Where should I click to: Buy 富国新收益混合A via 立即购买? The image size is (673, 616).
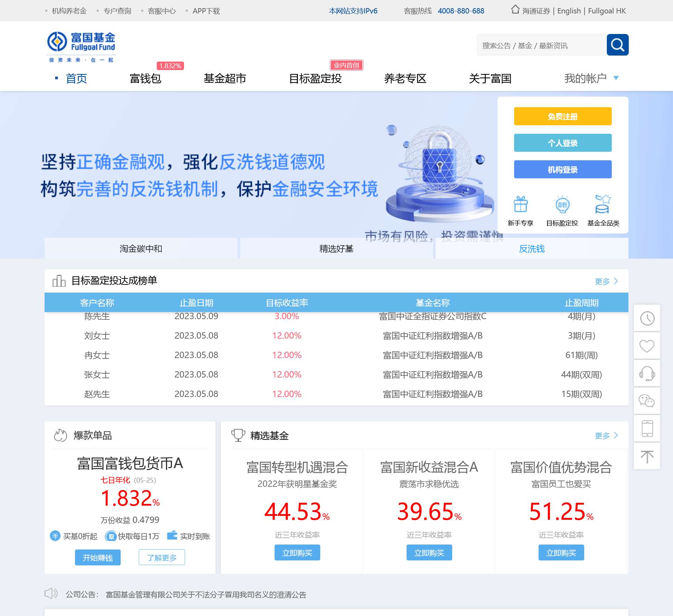coord(429,553)
